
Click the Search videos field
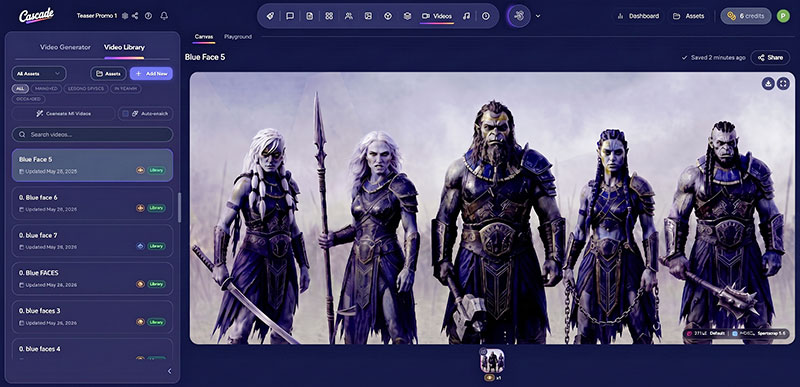pos(92,135)
